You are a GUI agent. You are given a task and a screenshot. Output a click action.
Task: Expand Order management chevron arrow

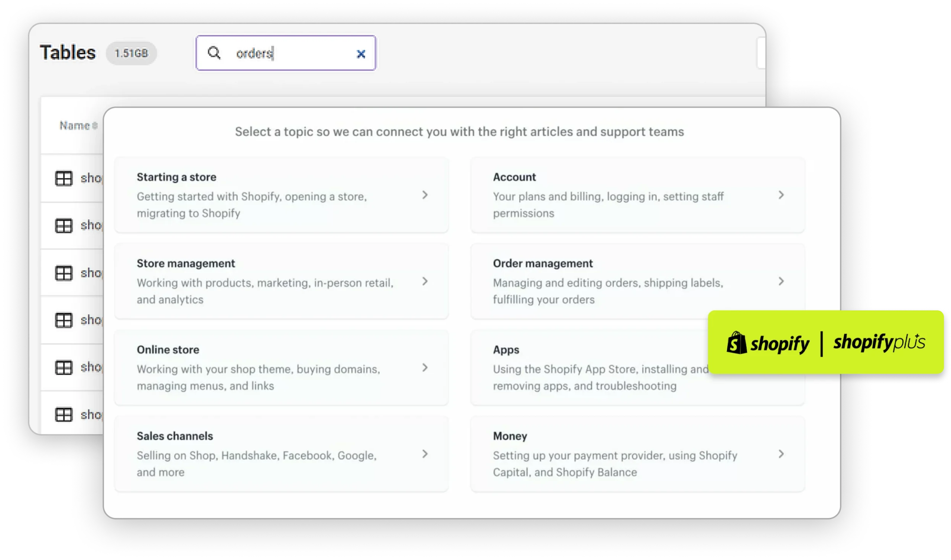[x=781, y=281]
